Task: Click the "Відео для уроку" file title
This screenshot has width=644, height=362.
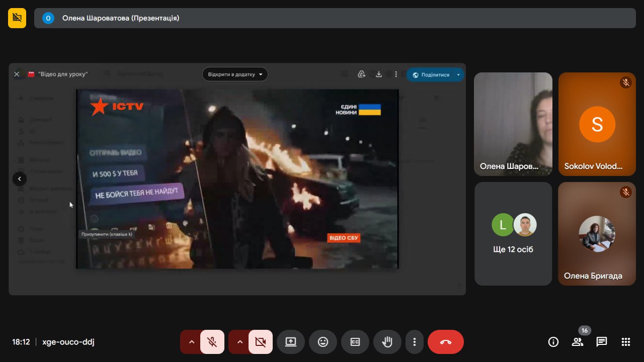Action: pyautogui.click(x=63, y=74)
